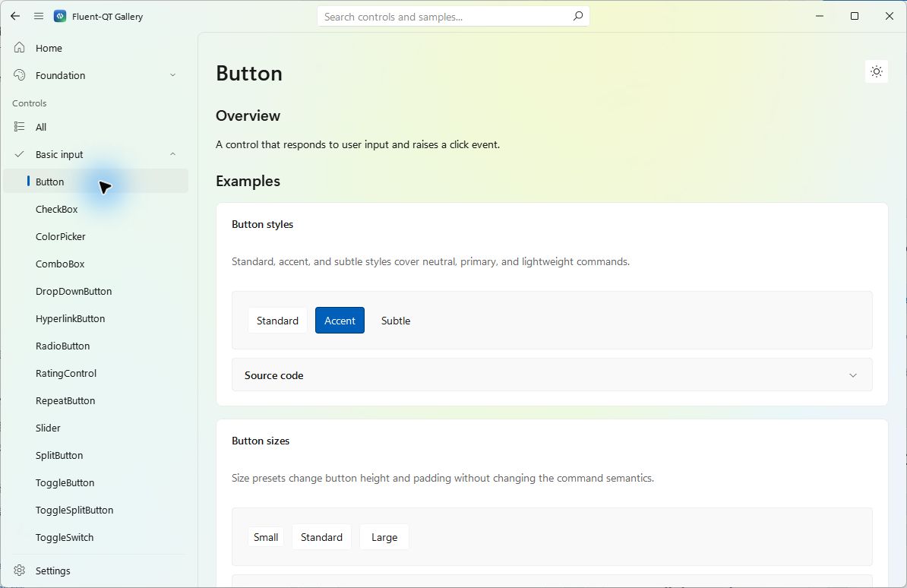
Task: Expand the Source code panel chevron
Action: point(852,375)
